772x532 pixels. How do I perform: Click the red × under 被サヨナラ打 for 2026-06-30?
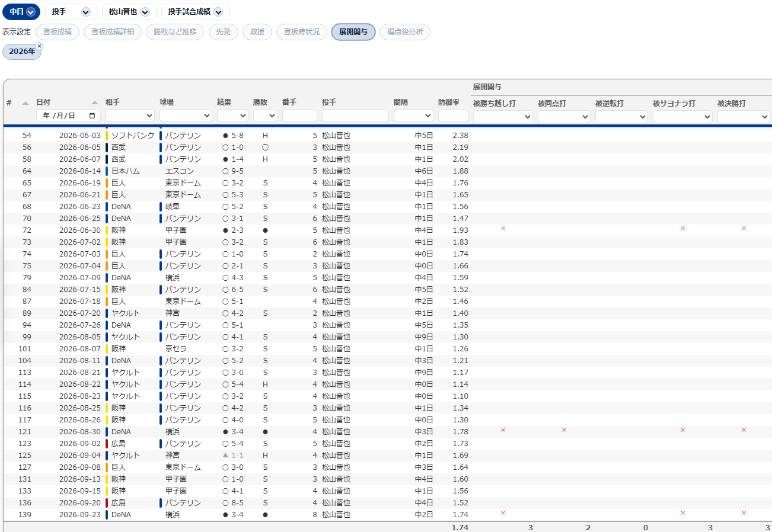coord(682,229)
